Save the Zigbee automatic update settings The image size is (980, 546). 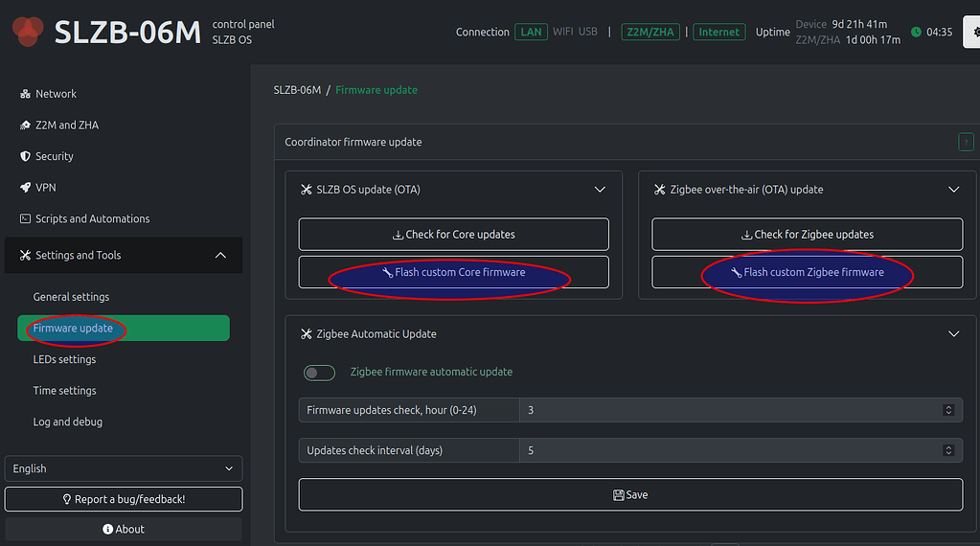(630, 495)
